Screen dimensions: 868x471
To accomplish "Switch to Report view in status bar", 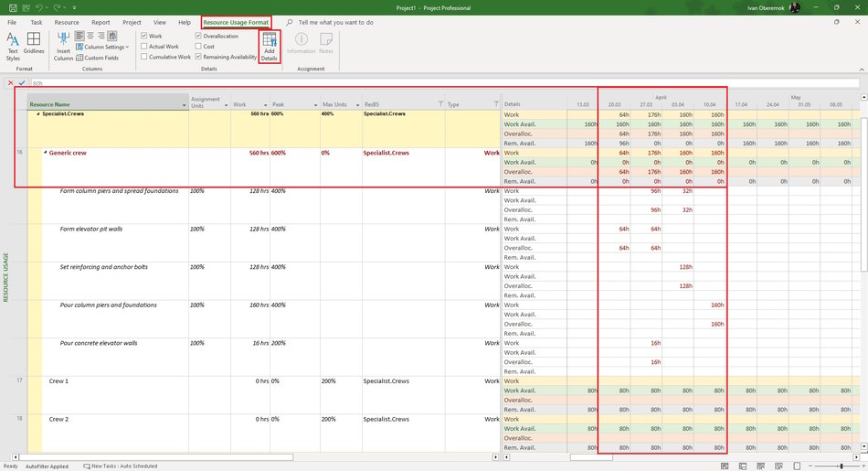I will click(797, 466).
